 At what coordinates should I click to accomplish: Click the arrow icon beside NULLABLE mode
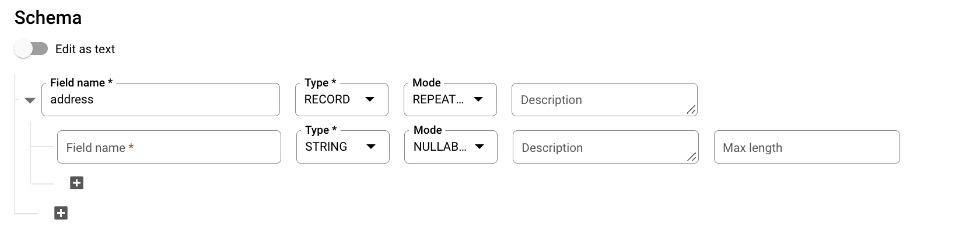480,147
